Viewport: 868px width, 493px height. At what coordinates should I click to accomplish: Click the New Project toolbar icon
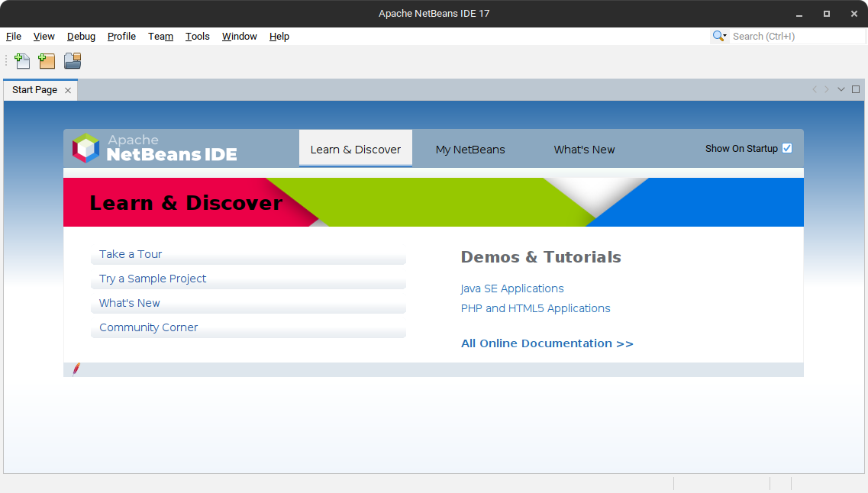click(47, 61)
